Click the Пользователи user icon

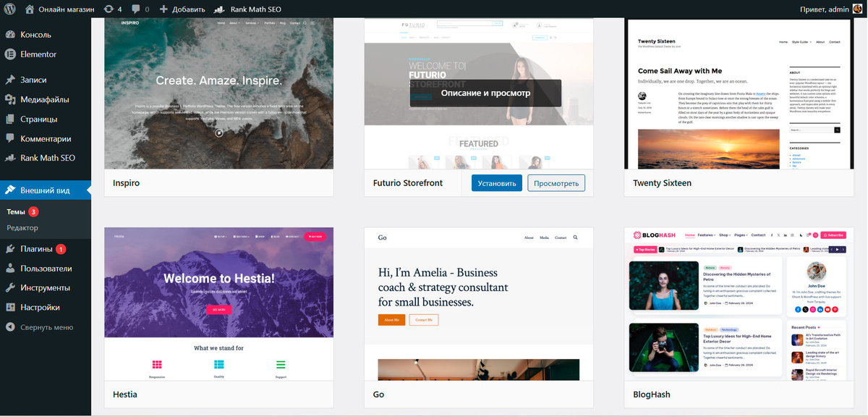10,269
